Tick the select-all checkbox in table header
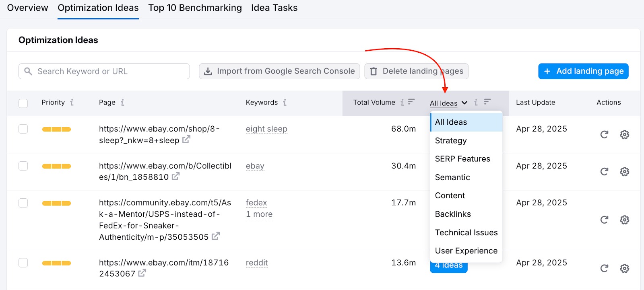 point(23,103)
